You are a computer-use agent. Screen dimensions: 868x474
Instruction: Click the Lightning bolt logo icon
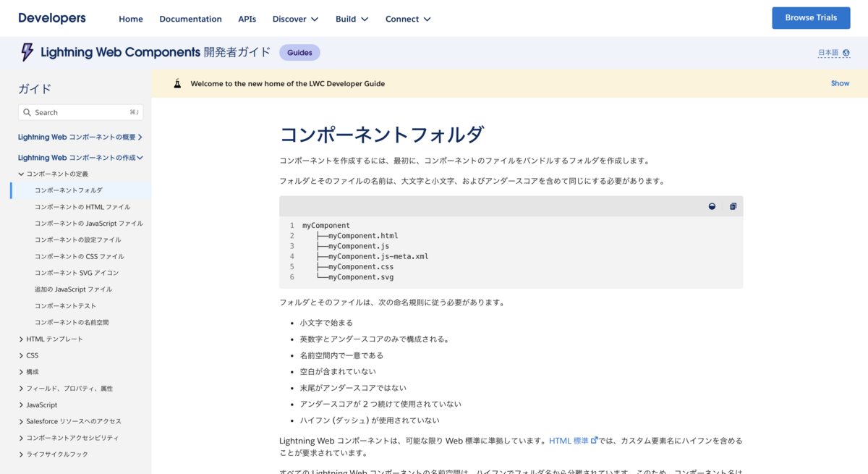coord(27,52)
